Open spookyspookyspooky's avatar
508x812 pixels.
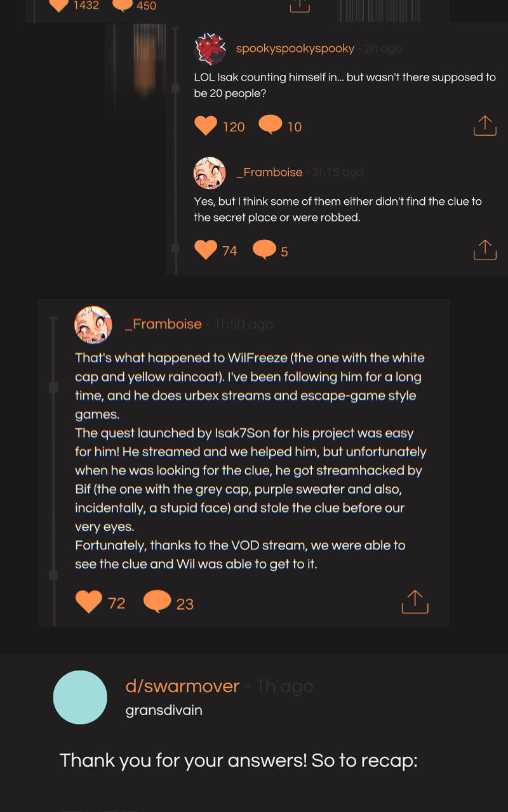click(x=210, y=49)
